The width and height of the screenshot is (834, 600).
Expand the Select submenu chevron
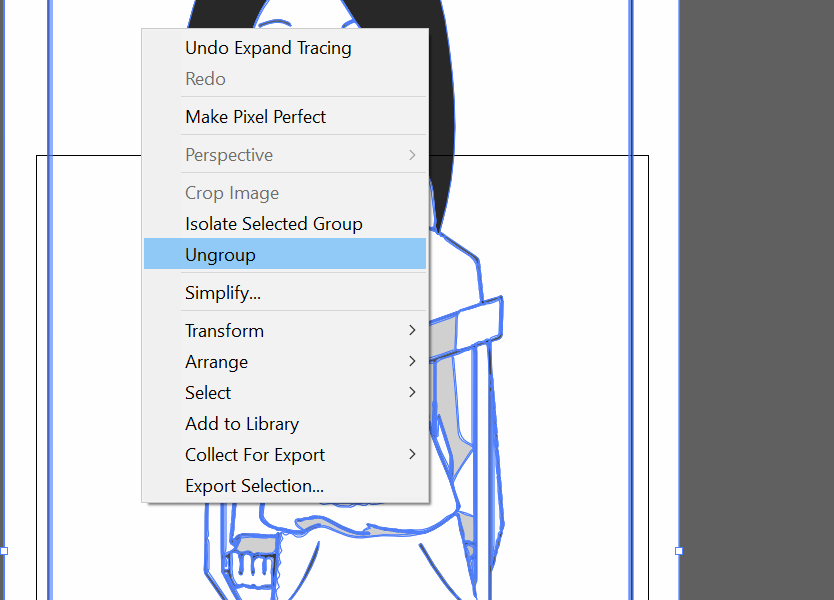click(412, 392)
